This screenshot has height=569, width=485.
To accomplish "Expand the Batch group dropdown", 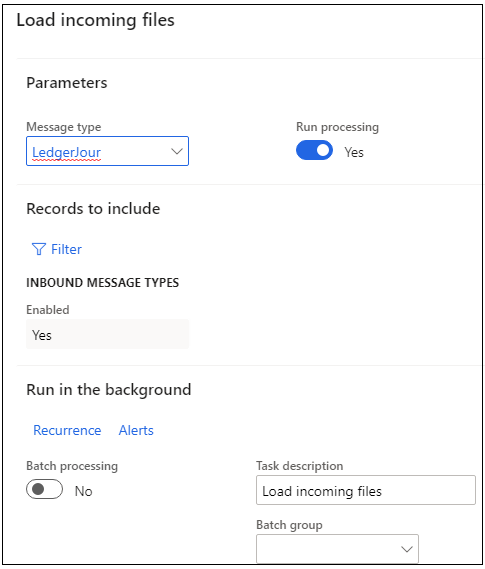I will click(x=407, y=549).
